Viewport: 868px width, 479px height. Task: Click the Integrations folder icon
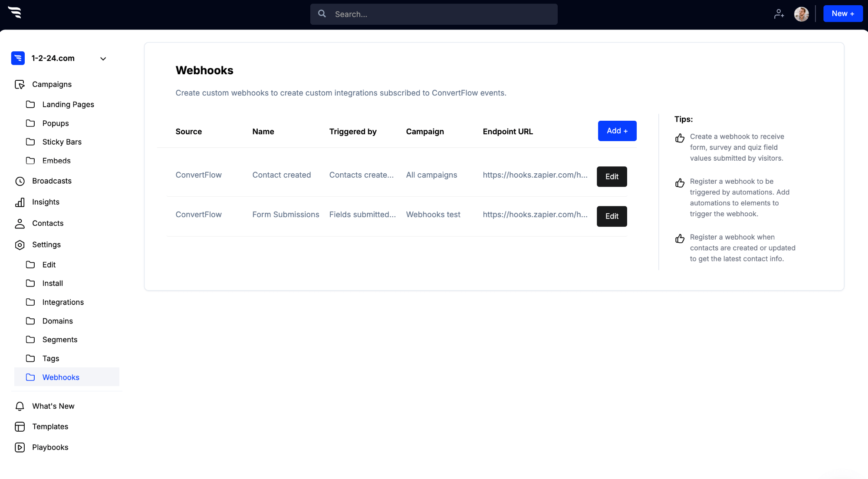click(x=30, y=302)
